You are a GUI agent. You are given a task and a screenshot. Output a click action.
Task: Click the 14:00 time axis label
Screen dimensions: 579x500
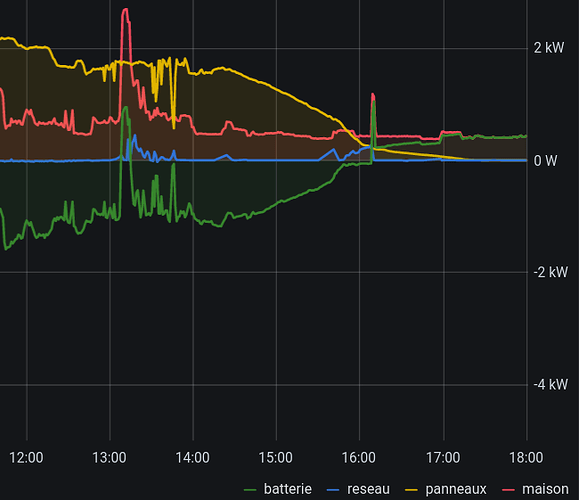(192, 458)
